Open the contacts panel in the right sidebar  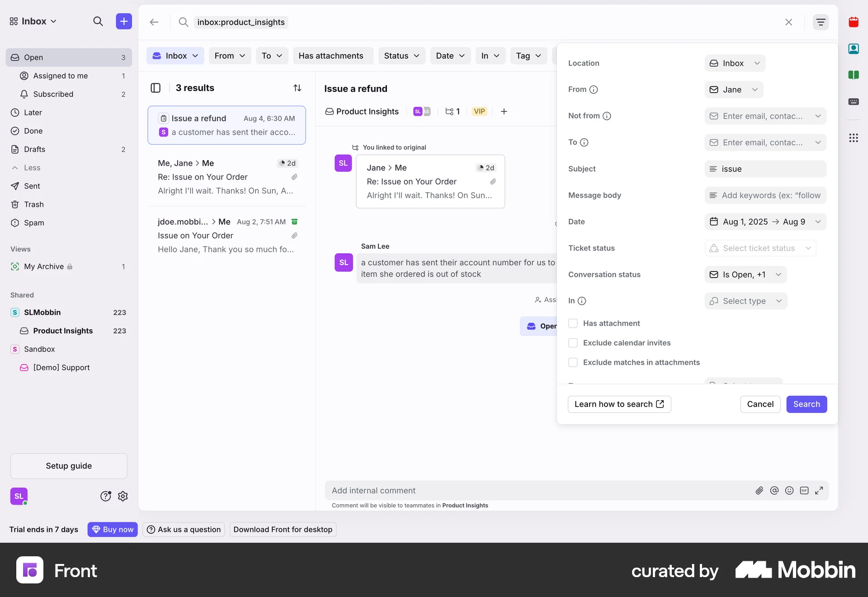coord(854,48)
